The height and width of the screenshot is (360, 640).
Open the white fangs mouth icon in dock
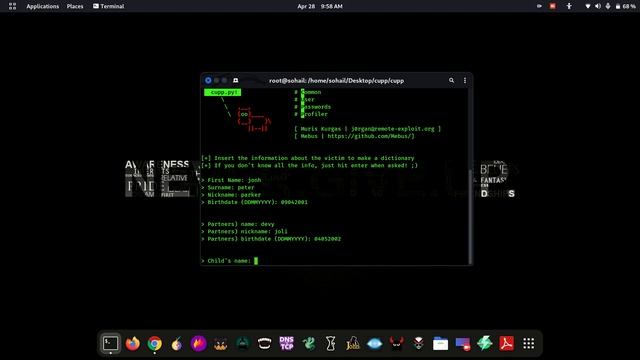tap(264, 343)
